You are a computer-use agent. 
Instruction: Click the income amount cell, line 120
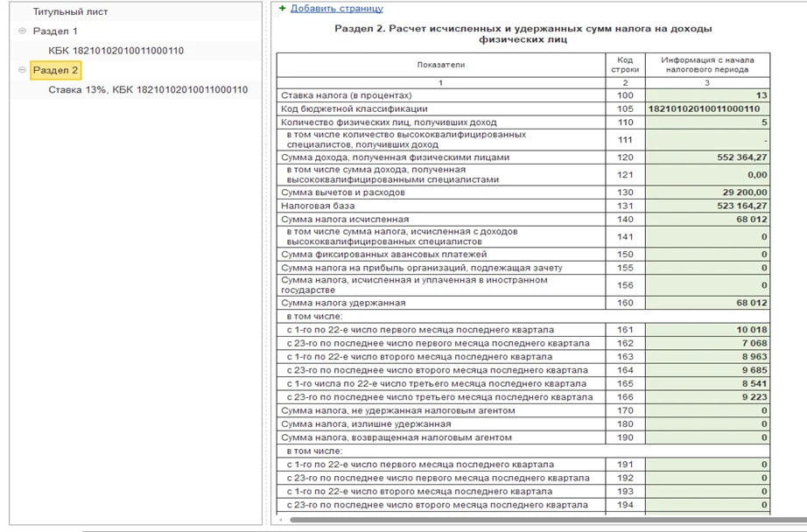point(707,157)
